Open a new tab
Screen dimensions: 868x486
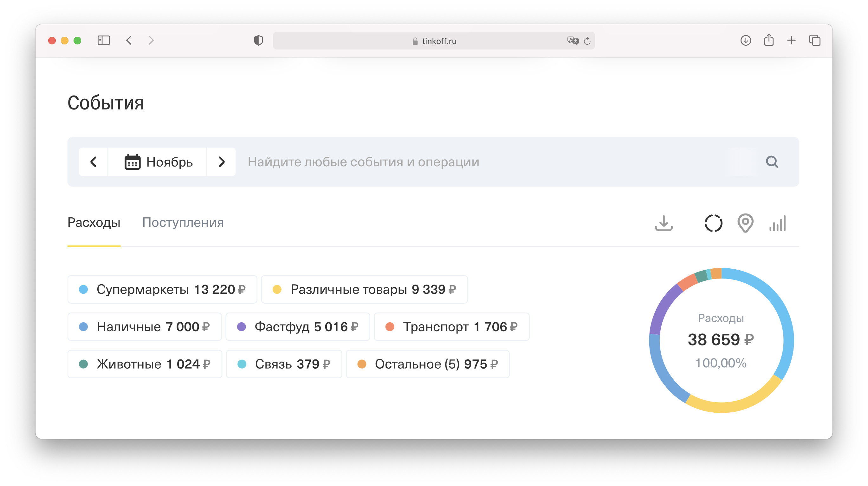tap(792, 41)
